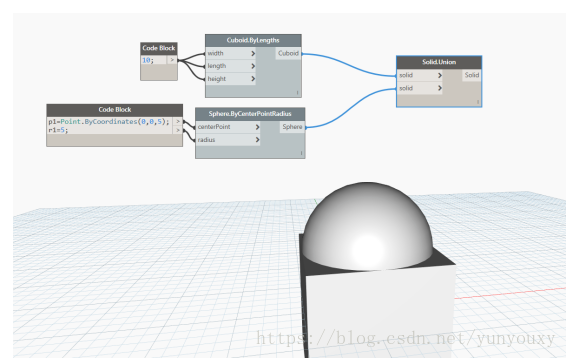This screenshot has width=574, height=362.
Task: Select the Solid.Union node header
Action: 439,62
